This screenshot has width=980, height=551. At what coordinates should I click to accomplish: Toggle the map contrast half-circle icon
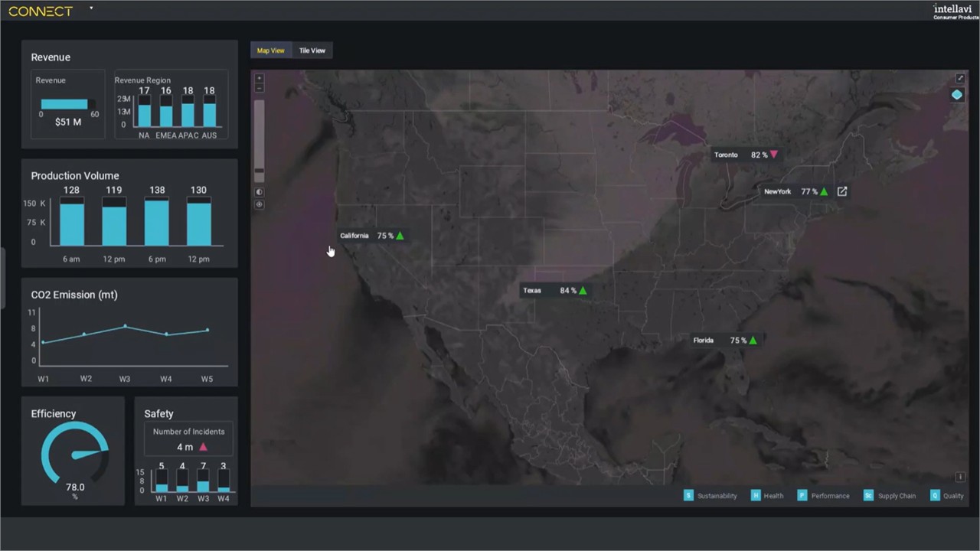pyautogui.click(x=259, y=192)
